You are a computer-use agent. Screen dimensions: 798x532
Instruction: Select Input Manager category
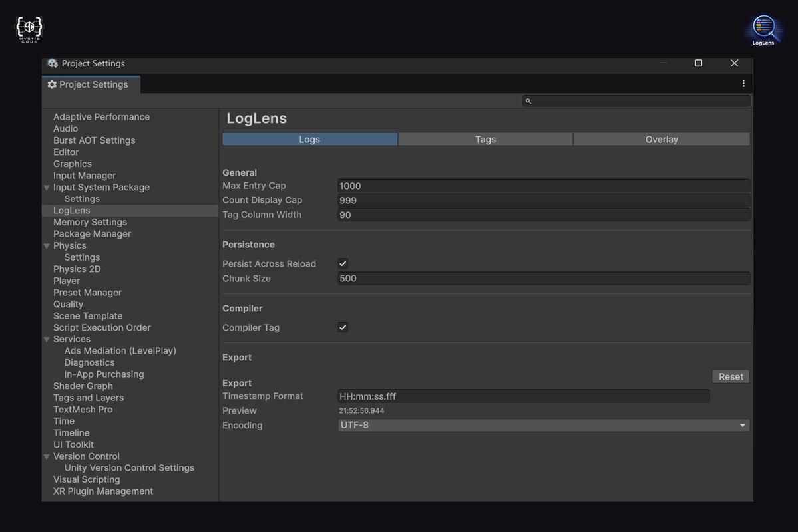[x=85, y=176]
